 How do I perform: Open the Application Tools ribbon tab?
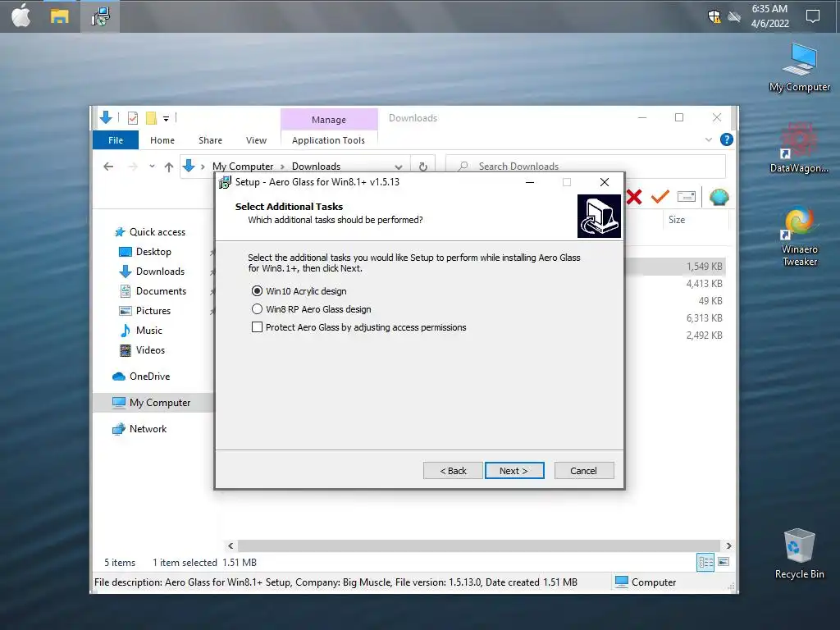coord(328,139)
